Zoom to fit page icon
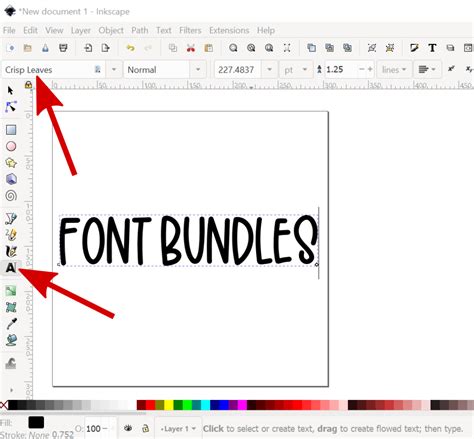The height and width of the screenshot is (439, 474). (x=269, y=48)
